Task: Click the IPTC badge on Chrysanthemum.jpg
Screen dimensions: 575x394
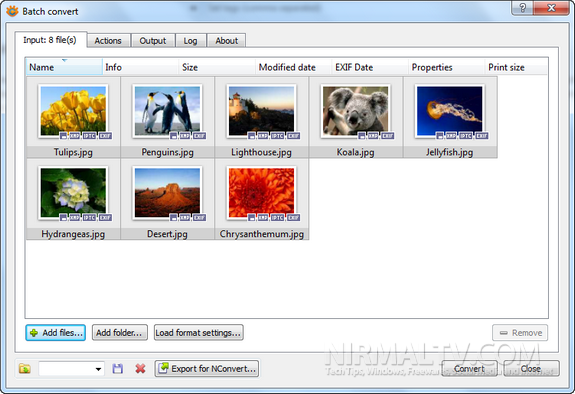Action: click(277, 218)
